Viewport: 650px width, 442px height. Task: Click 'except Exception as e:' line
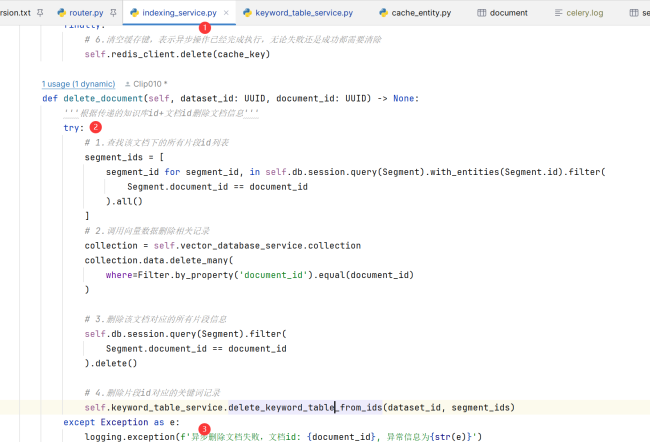point(121,422)
